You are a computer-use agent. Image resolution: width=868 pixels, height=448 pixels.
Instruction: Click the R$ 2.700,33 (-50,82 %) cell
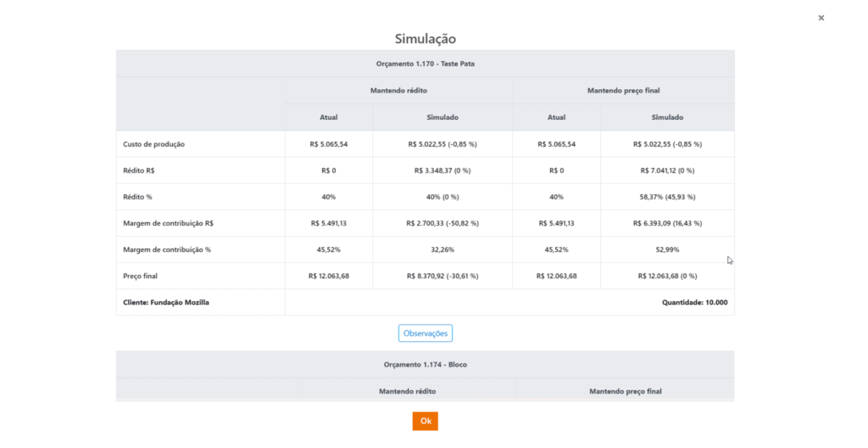442,223
